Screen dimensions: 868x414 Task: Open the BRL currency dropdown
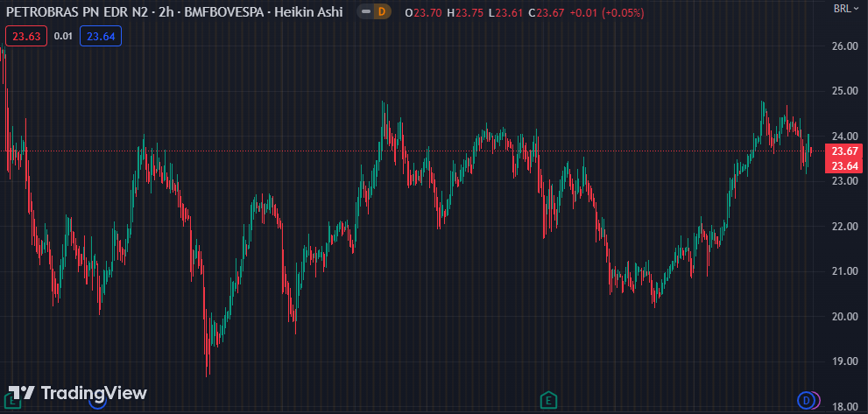846,9
